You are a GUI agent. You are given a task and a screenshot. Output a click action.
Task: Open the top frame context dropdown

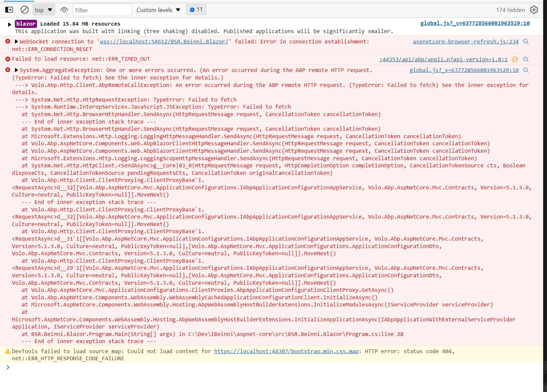43,10
